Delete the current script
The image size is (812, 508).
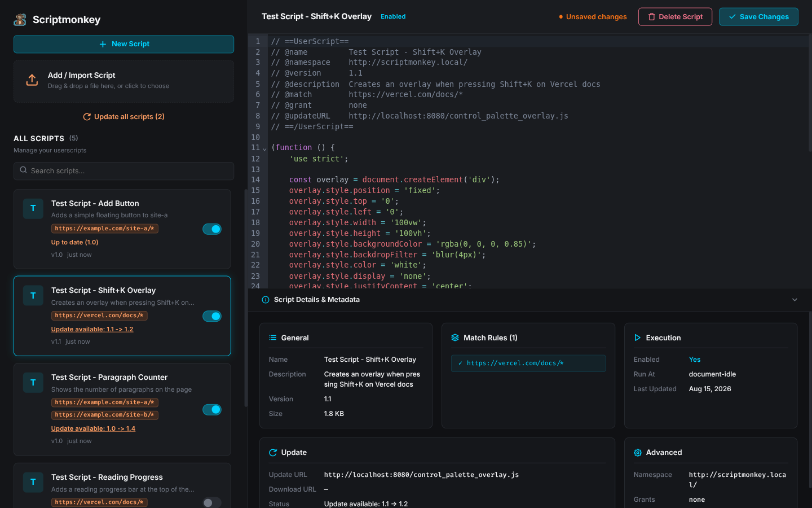click(675, 17)
